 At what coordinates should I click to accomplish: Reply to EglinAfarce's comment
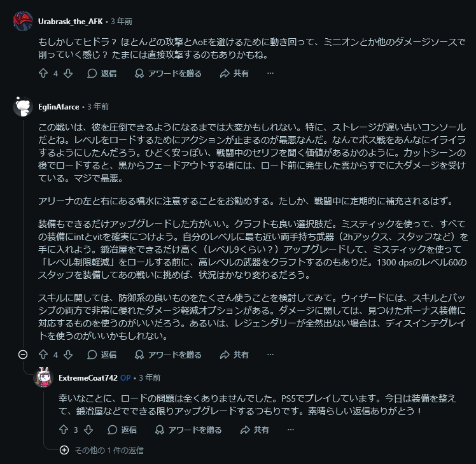pyautogui.click(x=102, y=355)
